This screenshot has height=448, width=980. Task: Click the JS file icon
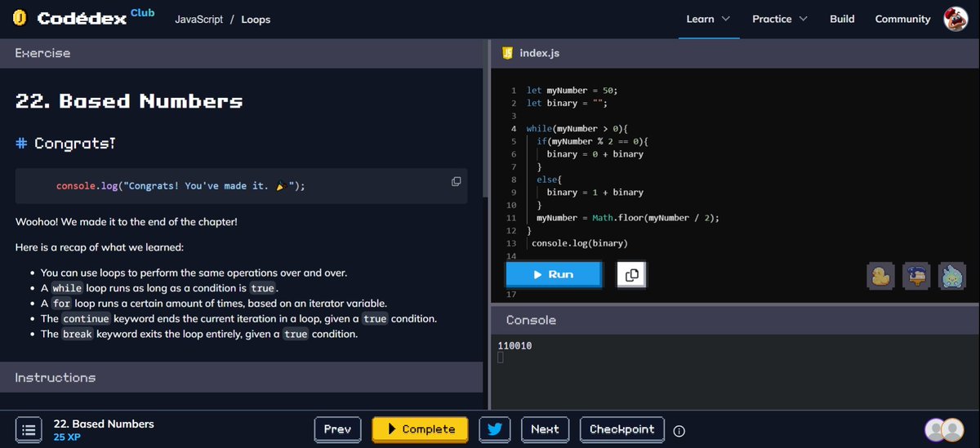tap(507, 53)
